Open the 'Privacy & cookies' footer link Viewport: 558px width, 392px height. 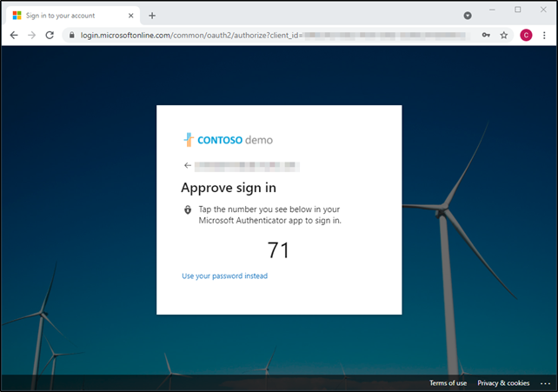point(503,383)
